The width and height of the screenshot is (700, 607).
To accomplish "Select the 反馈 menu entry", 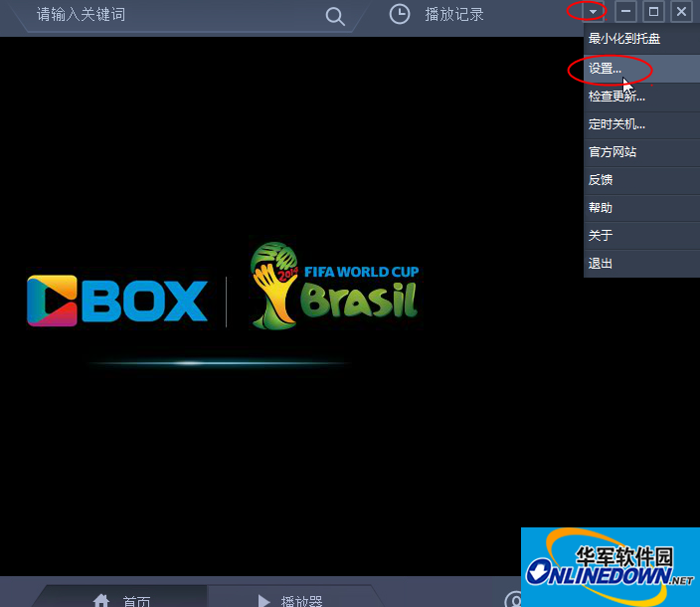I will point(601,180).
